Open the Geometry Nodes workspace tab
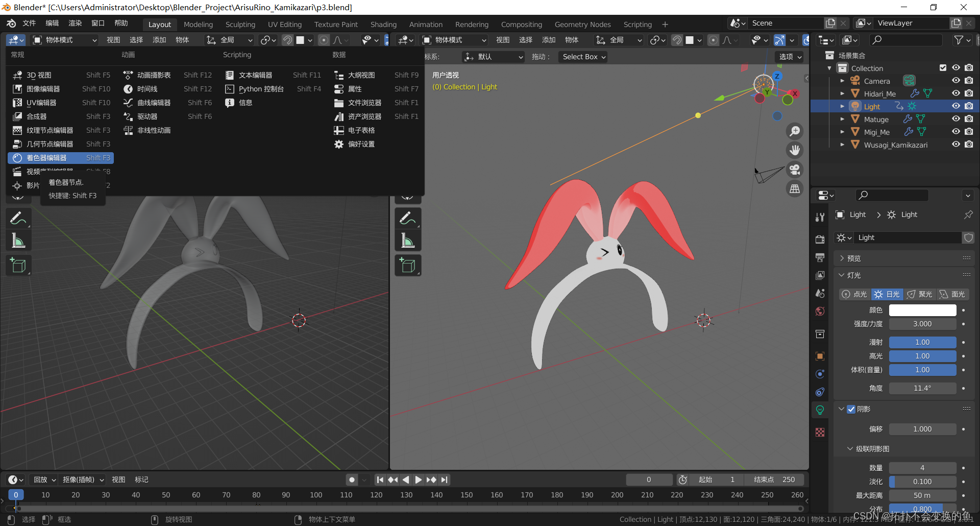Screen dimensions: 980x526 tap(582, 25)
